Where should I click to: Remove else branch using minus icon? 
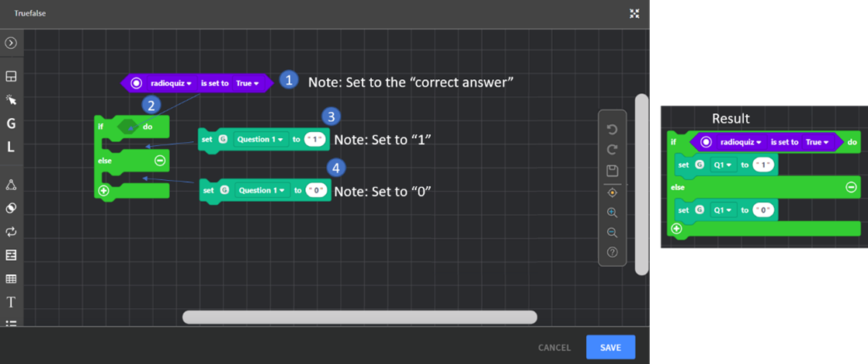[160, 161]
